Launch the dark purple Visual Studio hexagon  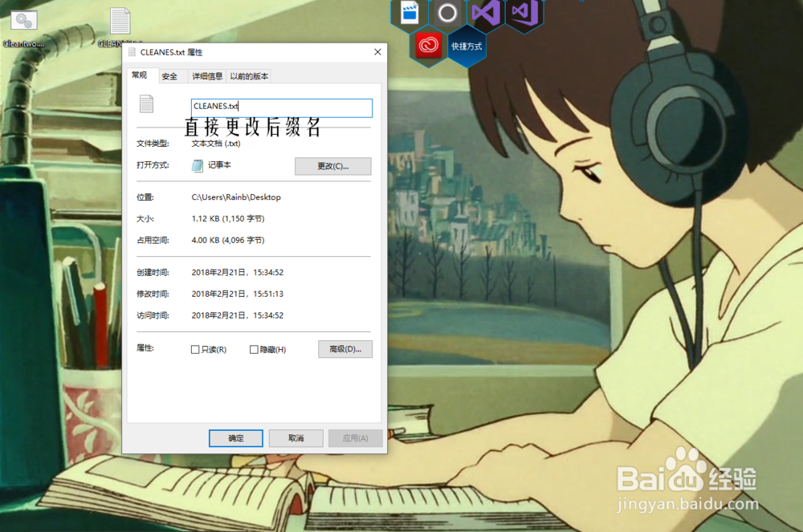click(524, 14)
